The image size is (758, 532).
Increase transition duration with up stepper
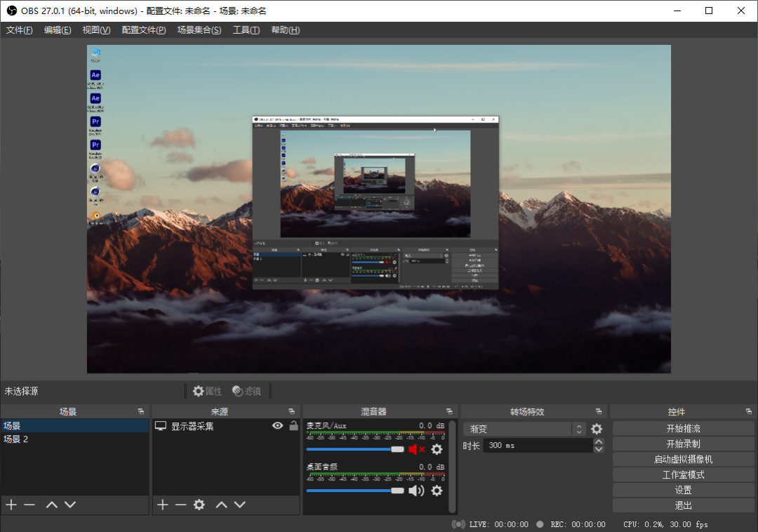pos(599,441)
